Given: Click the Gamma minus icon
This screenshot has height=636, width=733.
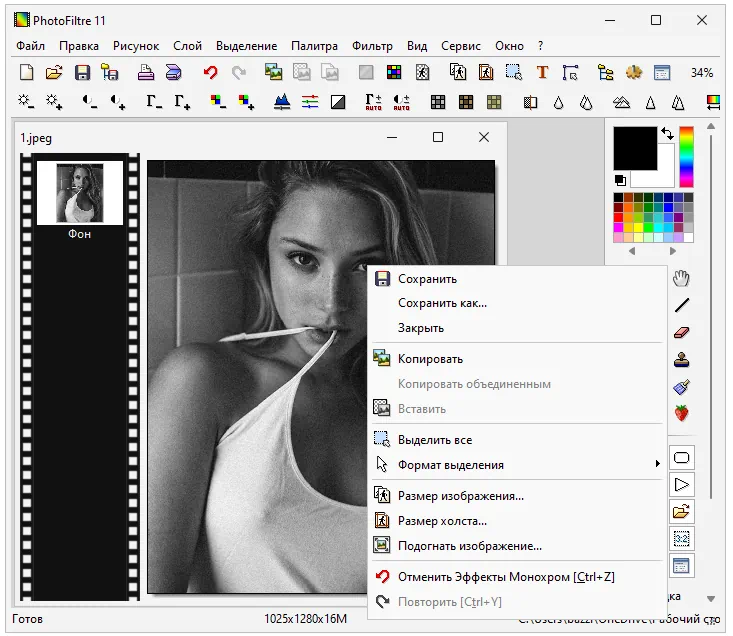Looking at the screenshot, I should coord(154,101).
